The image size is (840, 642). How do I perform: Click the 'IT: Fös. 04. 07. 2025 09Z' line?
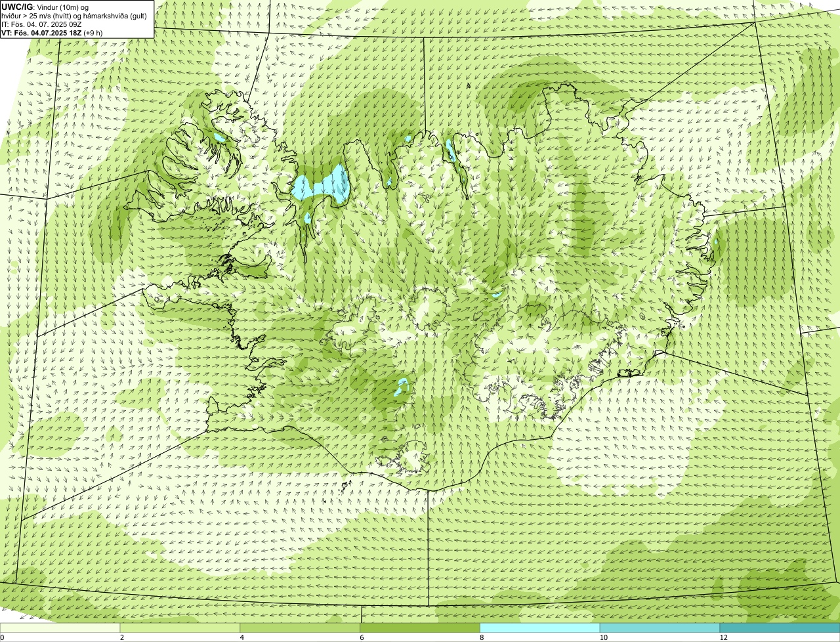(42, 24)
